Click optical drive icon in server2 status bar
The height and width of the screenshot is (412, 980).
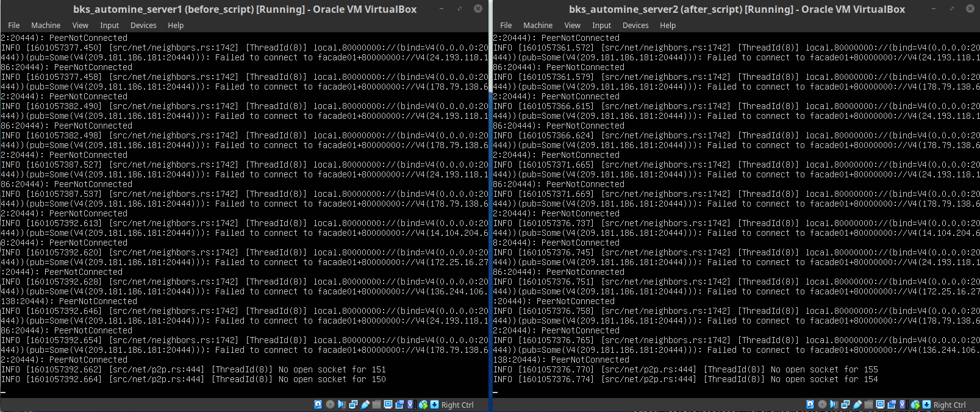pos(822,404)
